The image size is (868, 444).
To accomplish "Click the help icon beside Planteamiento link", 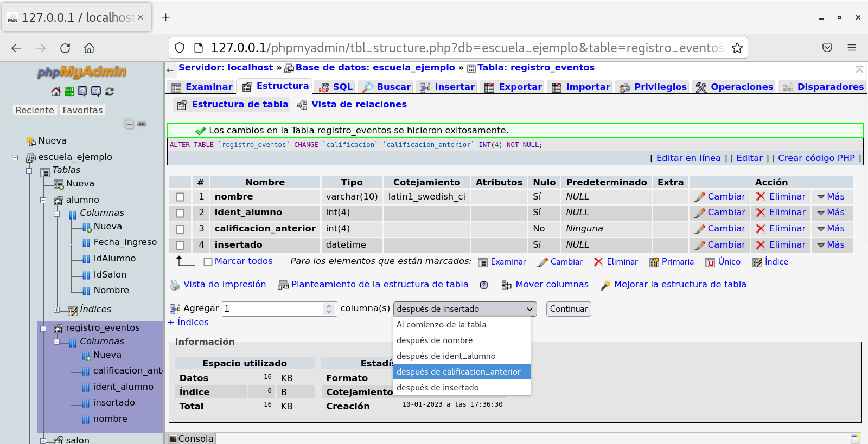I will point(484,285).
